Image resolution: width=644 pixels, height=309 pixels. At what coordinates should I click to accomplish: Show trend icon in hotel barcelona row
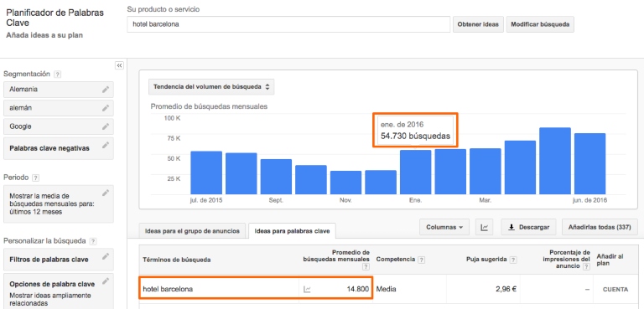pyautogui.click(x=307, y=289)
